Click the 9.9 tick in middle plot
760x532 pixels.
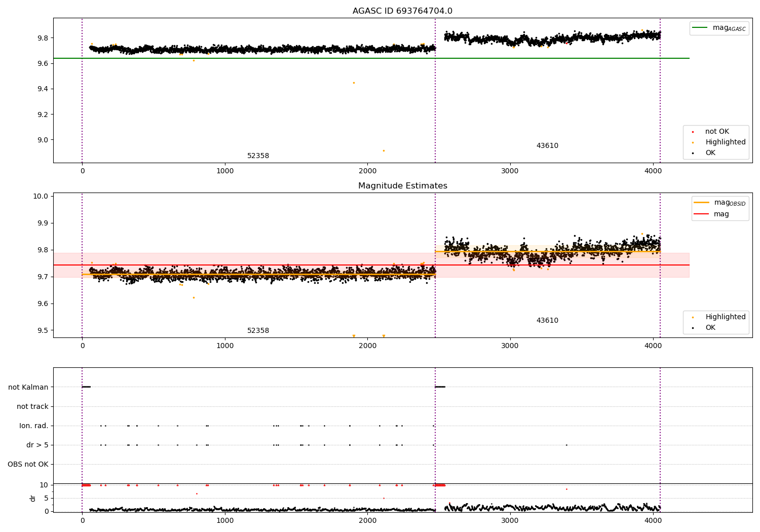(42, 223)
